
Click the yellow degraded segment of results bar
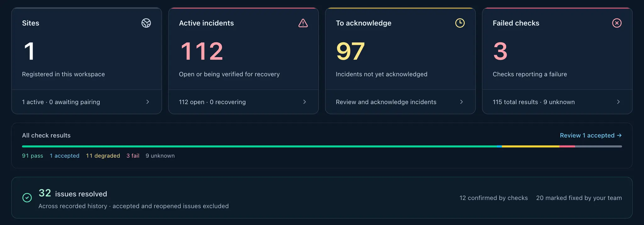click(530, 146)
